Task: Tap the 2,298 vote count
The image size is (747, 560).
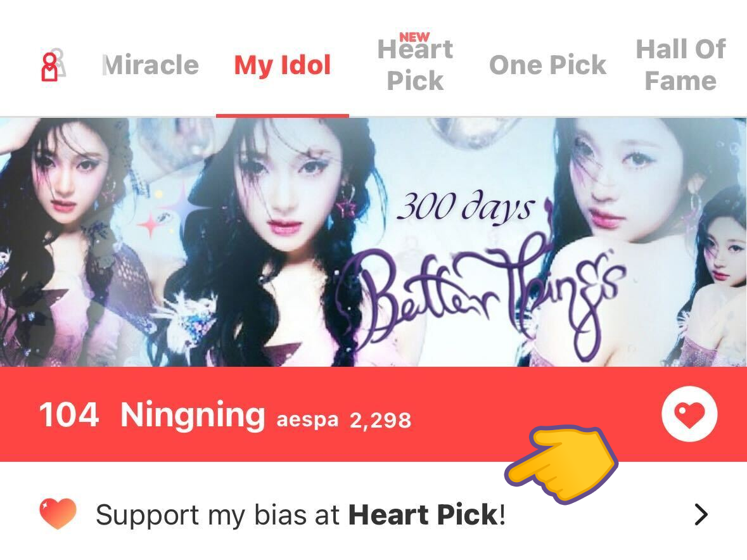Action: click(x=380, y=421)
